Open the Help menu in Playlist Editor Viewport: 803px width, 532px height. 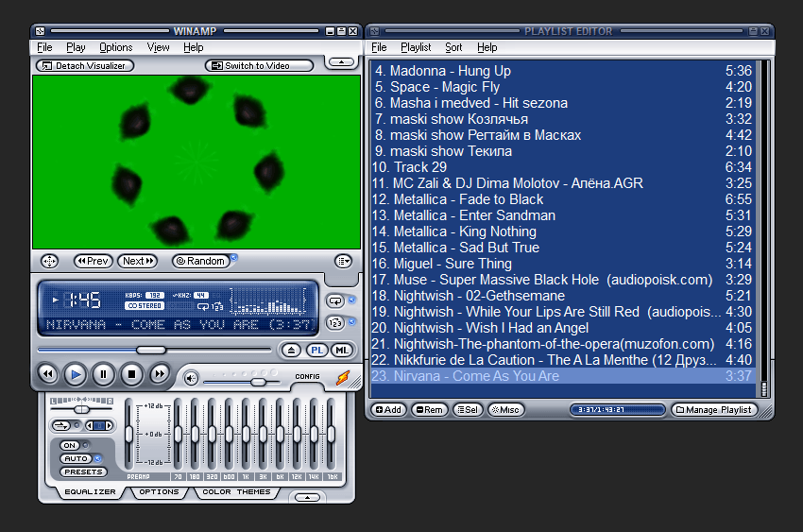pos(487,47)
